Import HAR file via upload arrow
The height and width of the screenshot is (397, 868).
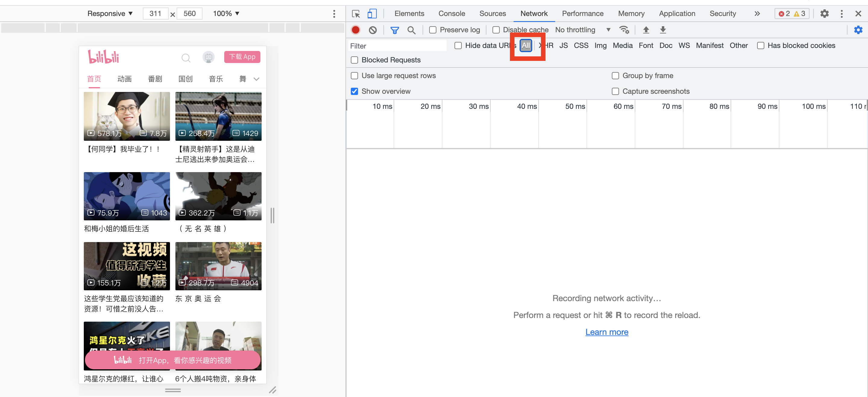coord(646,30)
